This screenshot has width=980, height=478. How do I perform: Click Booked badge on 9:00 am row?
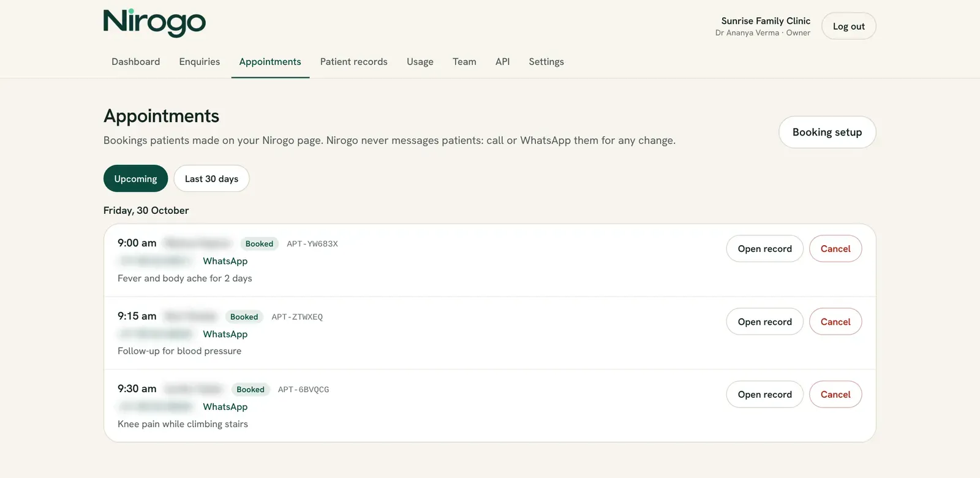pyautogui.click(x=259, y=244)
